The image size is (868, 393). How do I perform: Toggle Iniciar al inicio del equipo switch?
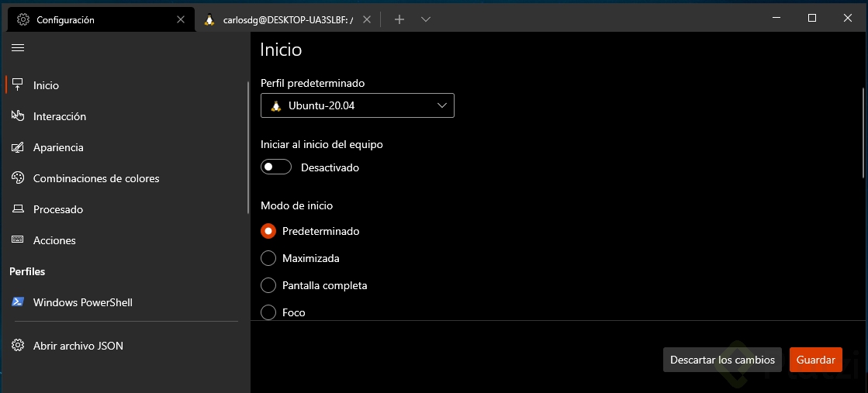(x=276, y=167)
